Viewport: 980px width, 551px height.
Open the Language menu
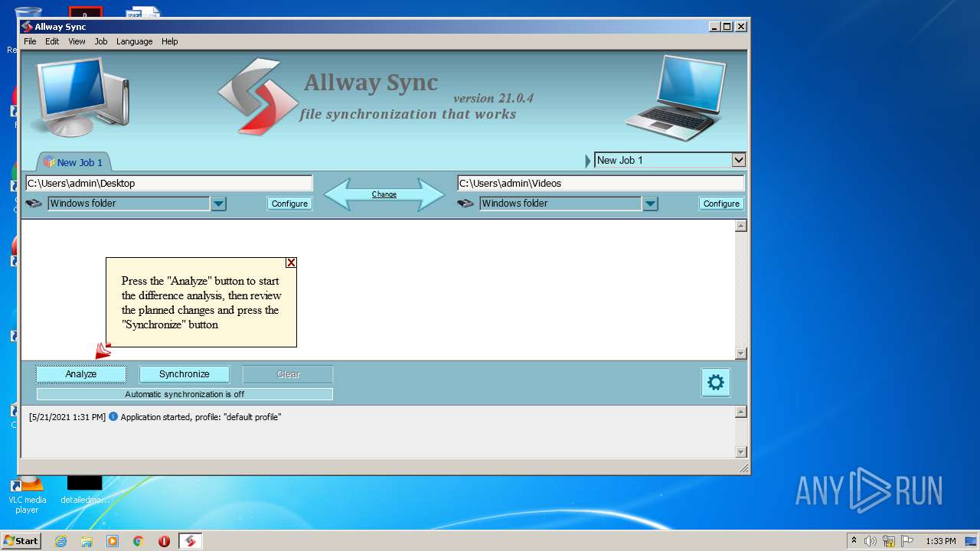[x=135, y=41]
